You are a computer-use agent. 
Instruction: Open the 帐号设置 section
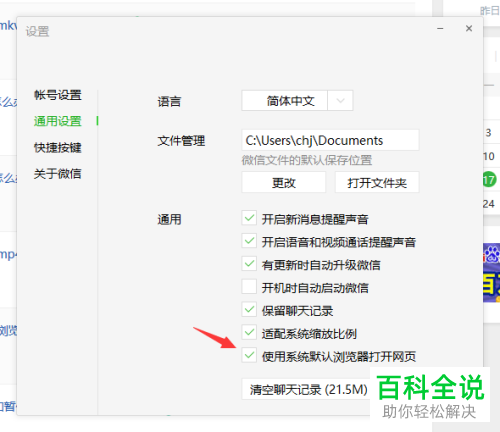pos(57,95)
